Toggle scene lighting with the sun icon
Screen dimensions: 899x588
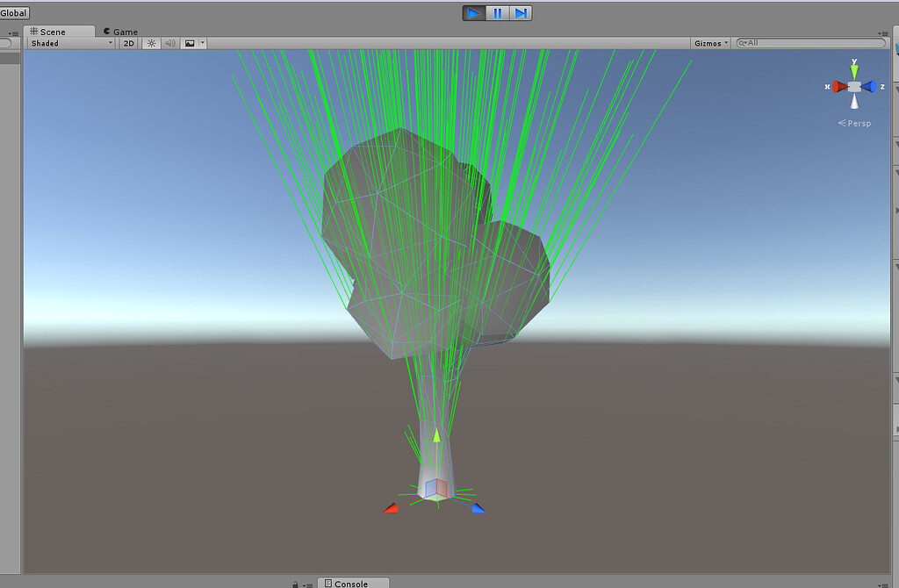(x=149, y=42)
